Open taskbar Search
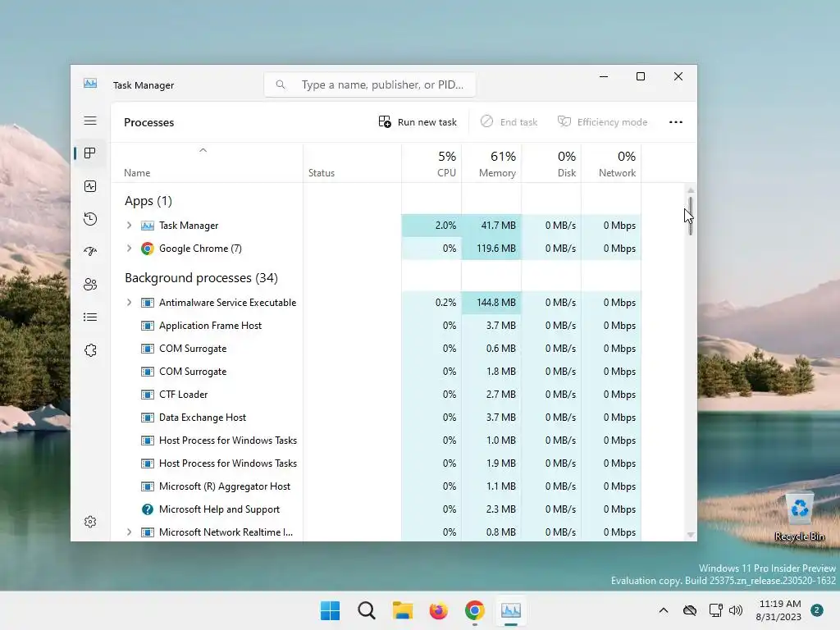The image size is (840, 630). coord(367,610)
